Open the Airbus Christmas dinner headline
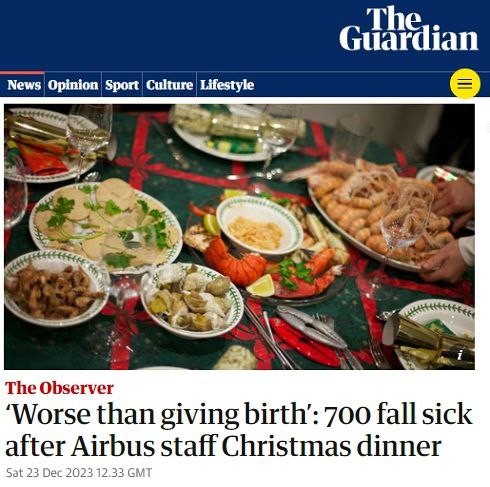This screenshot has width=490, height=487. [x=239, y=430]
